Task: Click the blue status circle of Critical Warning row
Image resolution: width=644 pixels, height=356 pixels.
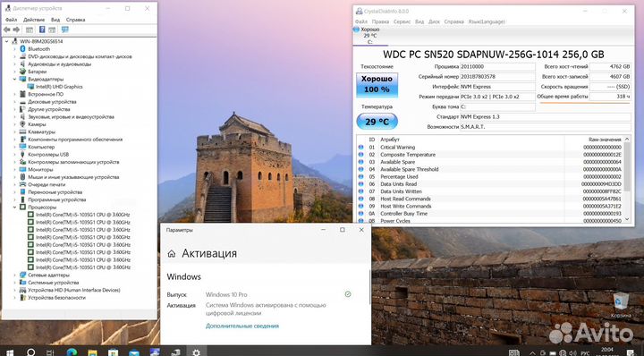Action: (361, 147)
